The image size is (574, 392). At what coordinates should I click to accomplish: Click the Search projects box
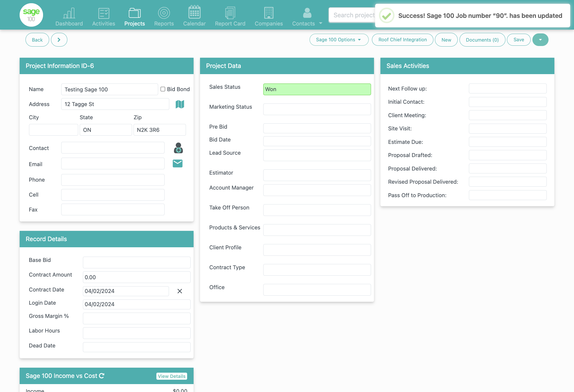point(352,15)
